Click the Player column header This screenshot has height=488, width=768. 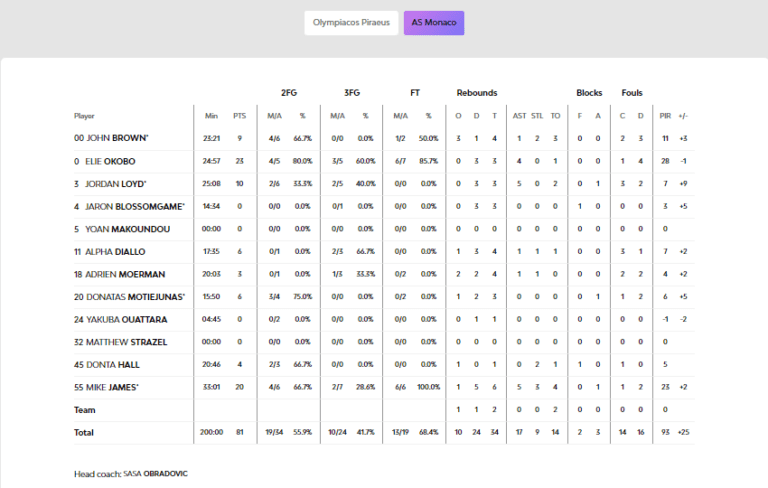coord(84,116)
